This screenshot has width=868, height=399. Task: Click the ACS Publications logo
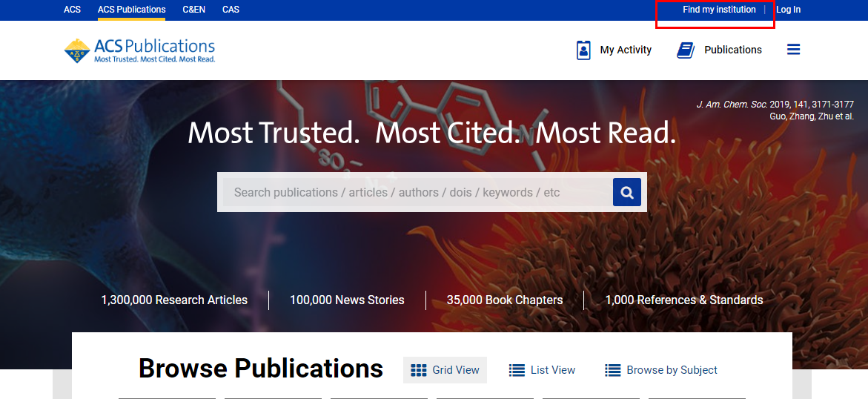point(139,50)
